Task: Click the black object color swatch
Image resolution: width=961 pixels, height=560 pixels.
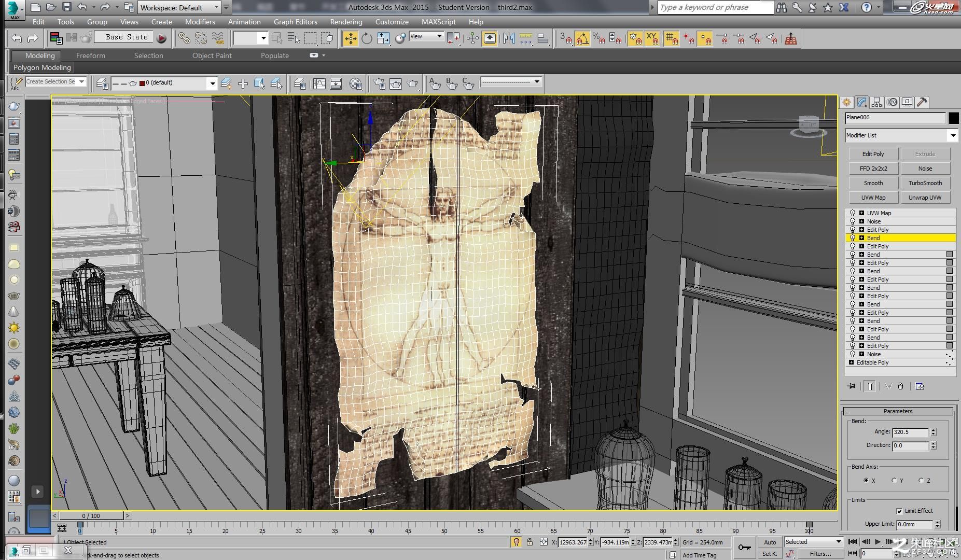Action: coord(953,118)
